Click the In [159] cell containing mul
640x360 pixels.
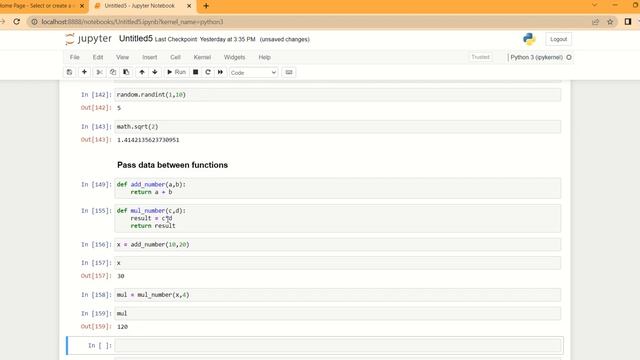coord(338,313)
